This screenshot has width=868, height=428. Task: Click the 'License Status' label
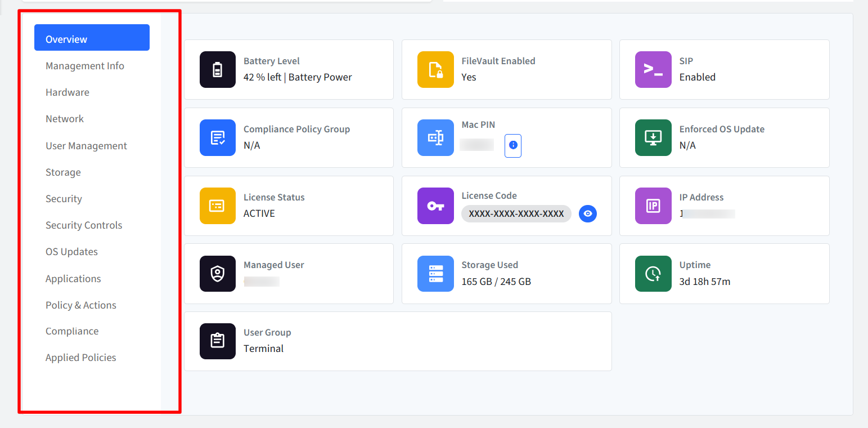tap(274, 197)
